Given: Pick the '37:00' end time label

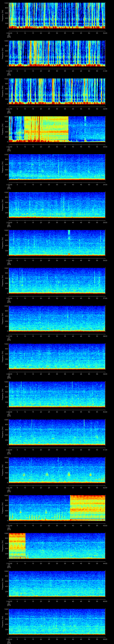Looking at the screenshot, I should pos(105,298).
